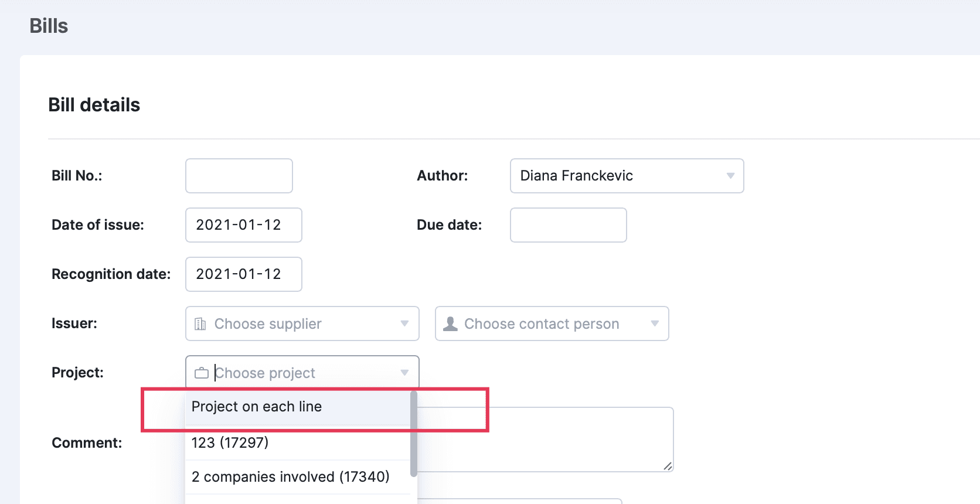Click the comment box resize handle
This screenshot has height=504, width=980.
click(668, 466)
